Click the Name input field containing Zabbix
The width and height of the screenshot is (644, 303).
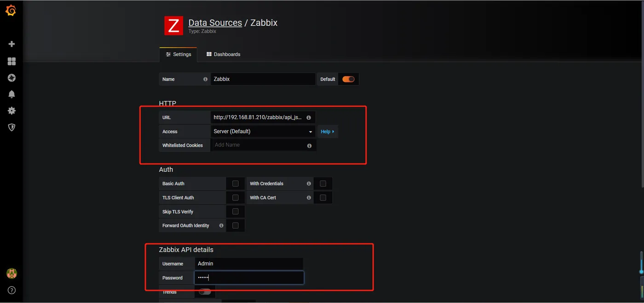[263, 79]
